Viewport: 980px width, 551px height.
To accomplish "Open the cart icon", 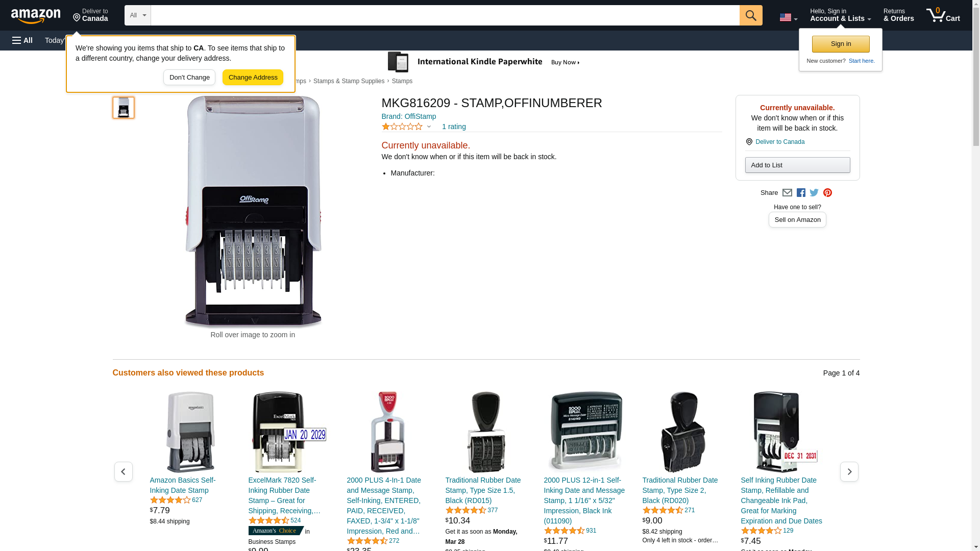I will [x=943, y=15].
